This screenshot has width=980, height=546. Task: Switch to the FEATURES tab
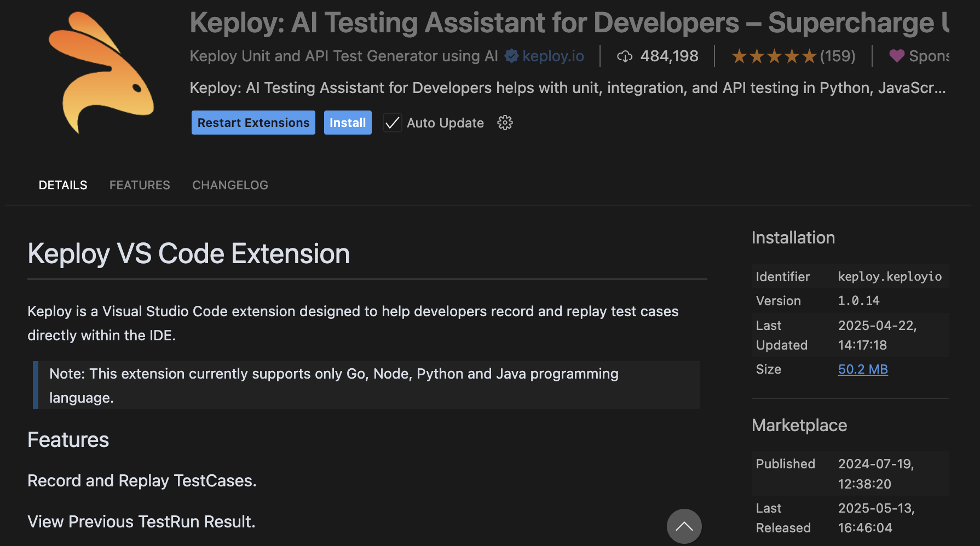click(x=140, y=185)
